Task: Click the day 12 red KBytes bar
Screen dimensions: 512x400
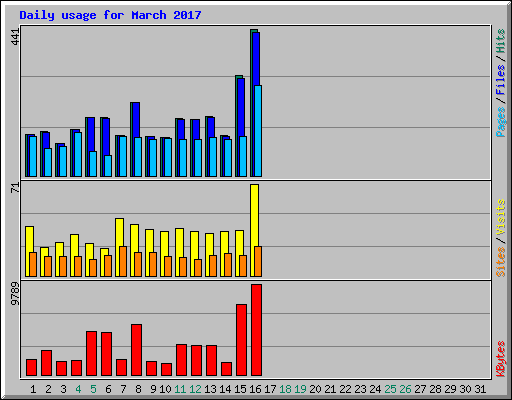Action: [x=196, y=361]
